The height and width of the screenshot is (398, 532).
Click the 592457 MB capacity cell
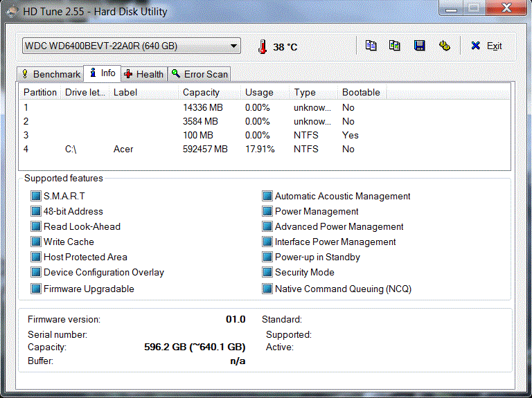[x=205, y=150]
